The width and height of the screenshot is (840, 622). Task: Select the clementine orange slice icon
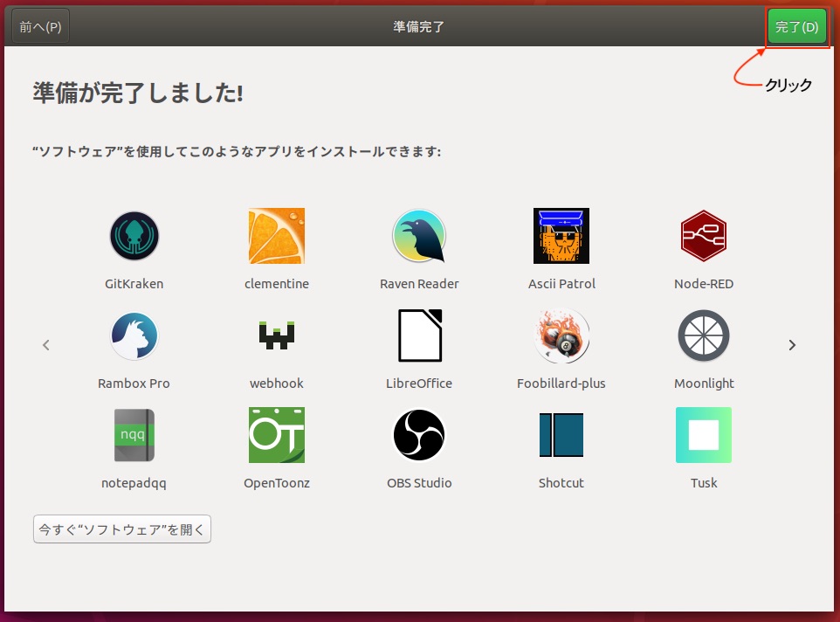click(277, 236)
